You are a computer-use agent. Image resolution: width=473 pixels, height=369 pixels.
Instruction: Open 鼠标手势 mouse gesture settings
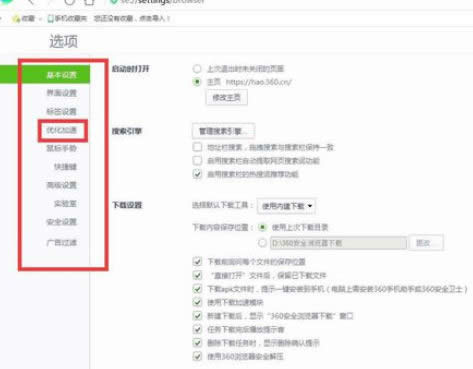coord(61,148)
